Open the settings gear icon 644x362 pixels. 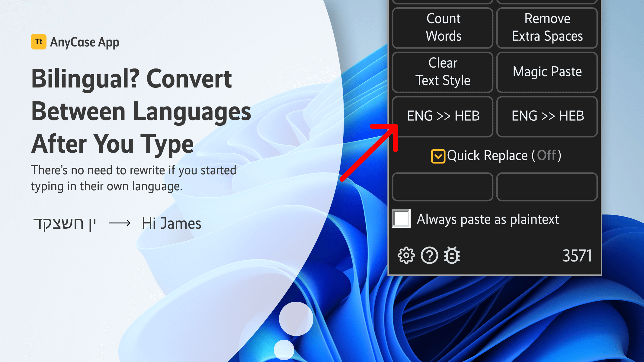[x=406, y=256]
